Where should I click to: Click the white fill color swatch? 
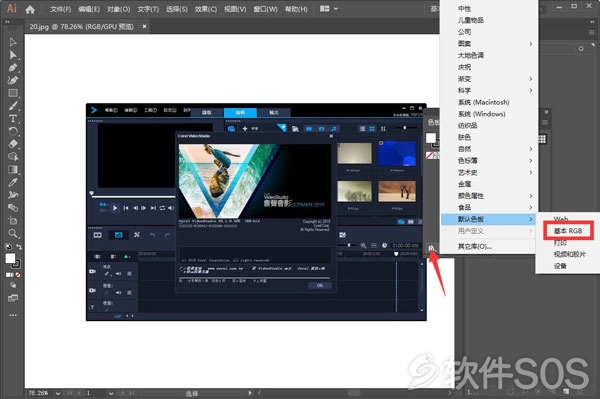(x=10, y=259)
